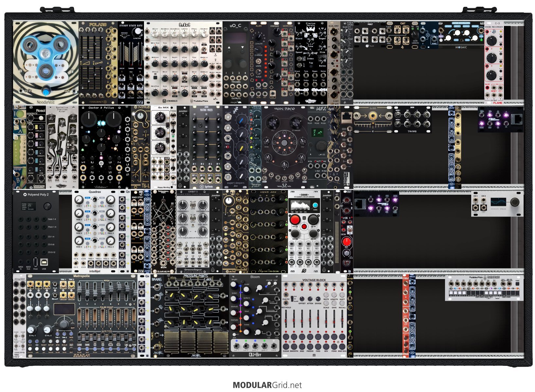Screen dimensions: 535x392
Task: Click the WRITE button on ALAN module
Action: [259, 61]
